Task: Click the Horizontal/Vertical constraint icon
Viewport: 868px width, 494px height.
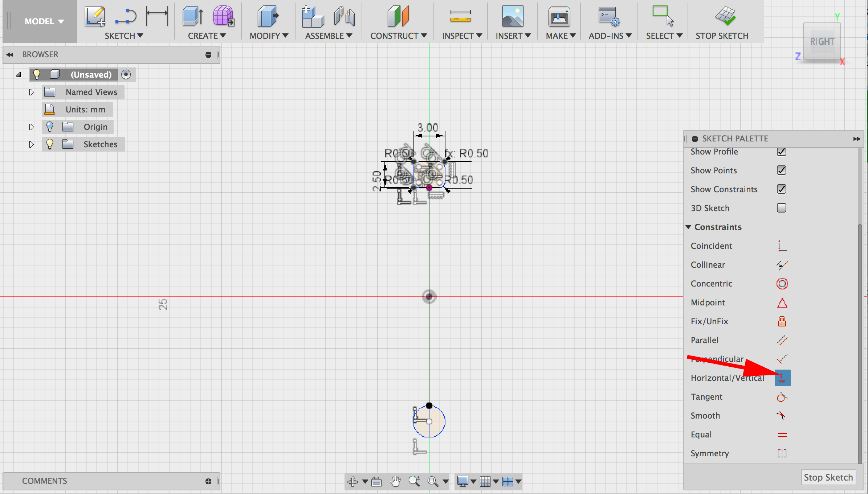Action: click(x=782, y=378)
